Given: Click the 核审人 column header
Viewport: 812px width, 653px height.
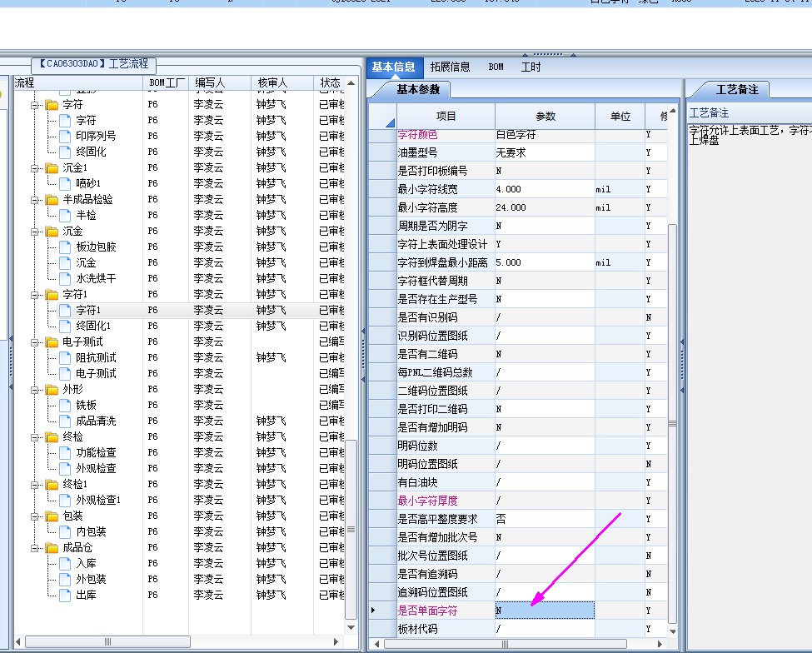Looking at the screenshot, I should (282, 82).
